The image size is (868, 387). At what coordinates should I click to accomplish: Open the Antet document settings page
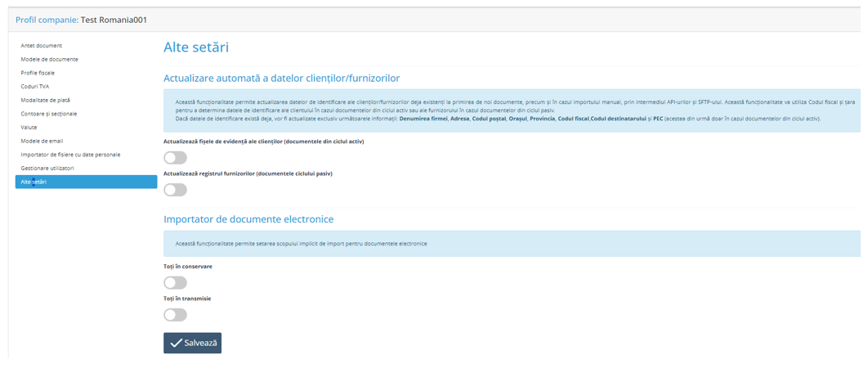point(42,46)
